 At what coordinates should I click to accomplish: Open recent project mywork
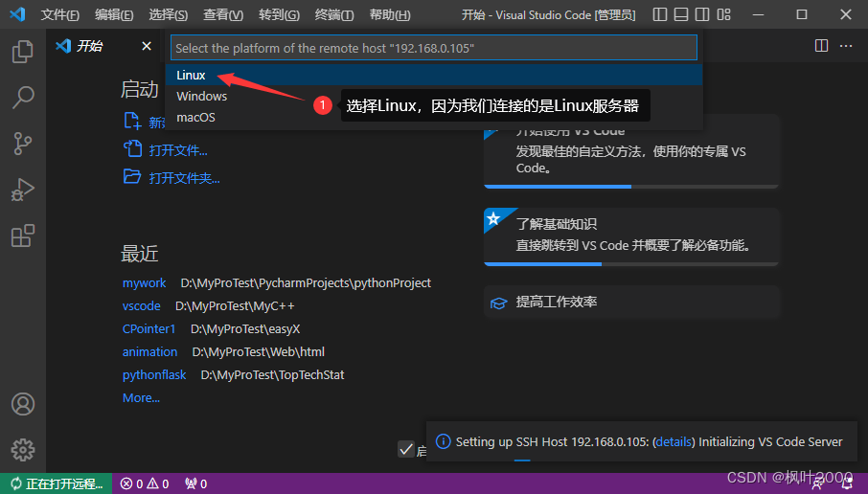[144, 282]
